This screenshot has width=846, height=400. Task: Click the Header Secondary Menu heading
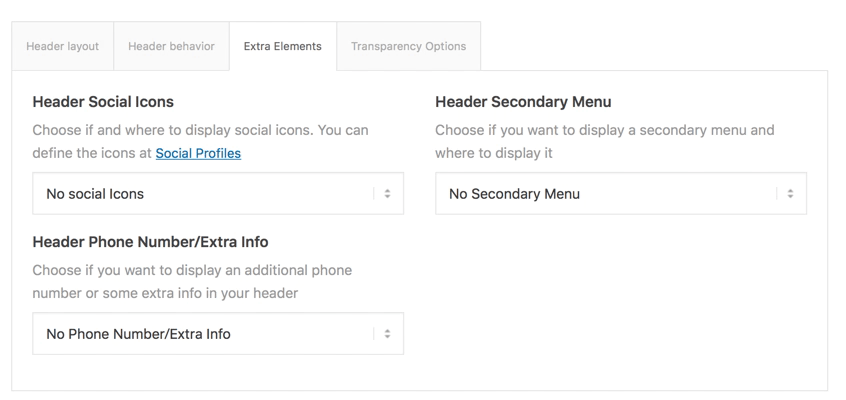pos(523,102)
